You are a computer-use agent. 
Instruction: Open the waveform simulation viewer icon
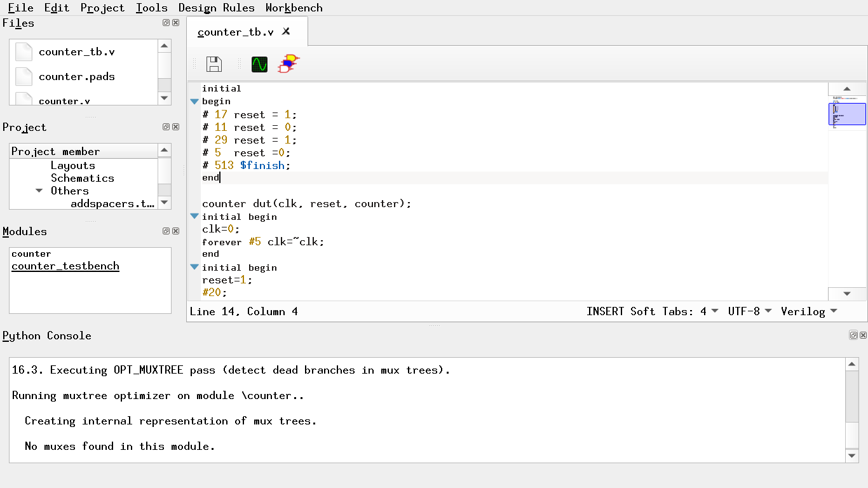[259, 64]
